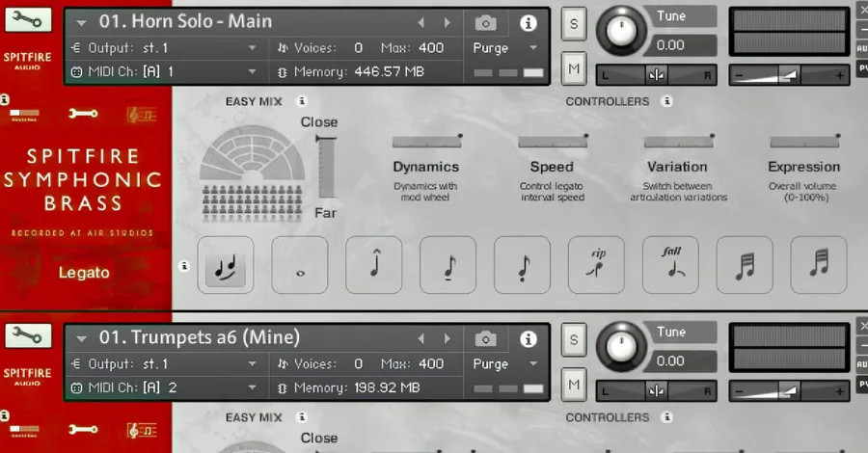Click Trumpets a6 Tune knob
Screen dimensions: 868x453
tap(621, 346)
